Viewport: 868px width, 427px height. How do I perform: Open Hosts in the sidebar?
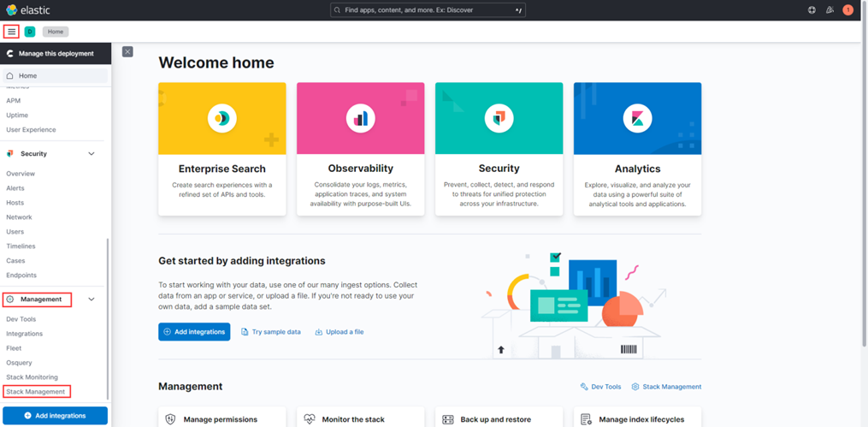pyautogui.click(x=15, y=203)
